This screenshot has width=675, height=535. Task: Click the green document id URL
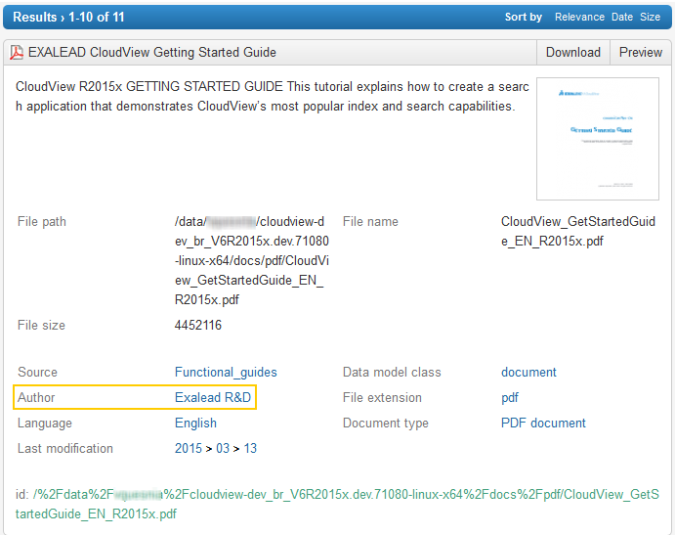tap(337, 504)
